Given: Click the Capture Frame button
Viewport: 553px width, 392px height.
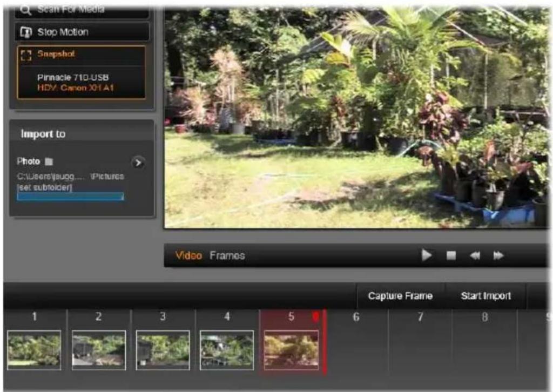Looking at the screenshot, I should coord(400,296).
